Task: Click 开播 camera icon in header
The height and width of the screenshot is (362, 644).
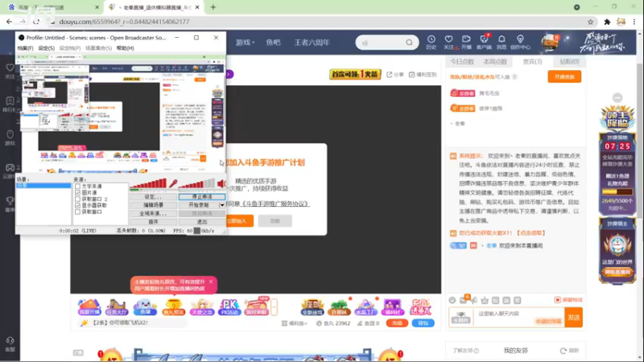Action: pyautogui.click(x=466, y=42)
